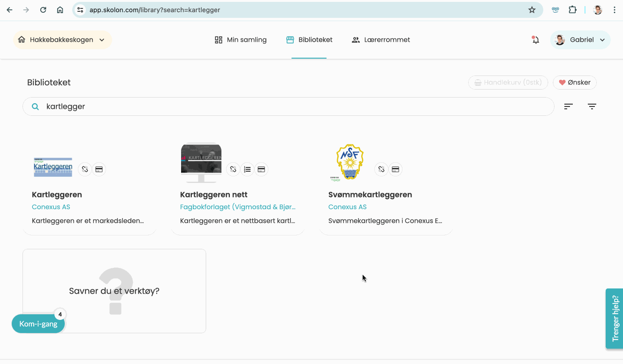Open the Hakkebakkeskogen school dropdown

click(62, 40)
